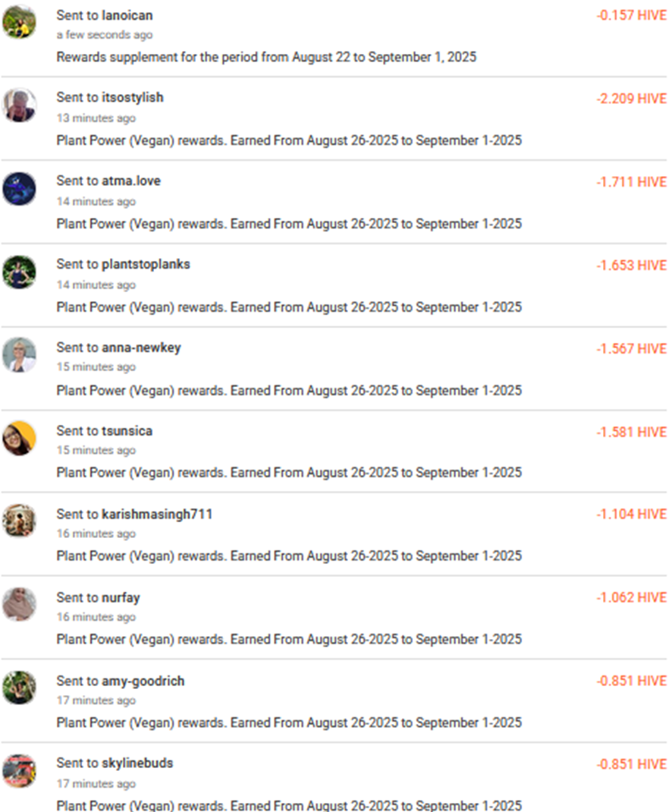
Task: Click lanoican's profile avatar
Action: pyautogui.click(x=19, y=22)
